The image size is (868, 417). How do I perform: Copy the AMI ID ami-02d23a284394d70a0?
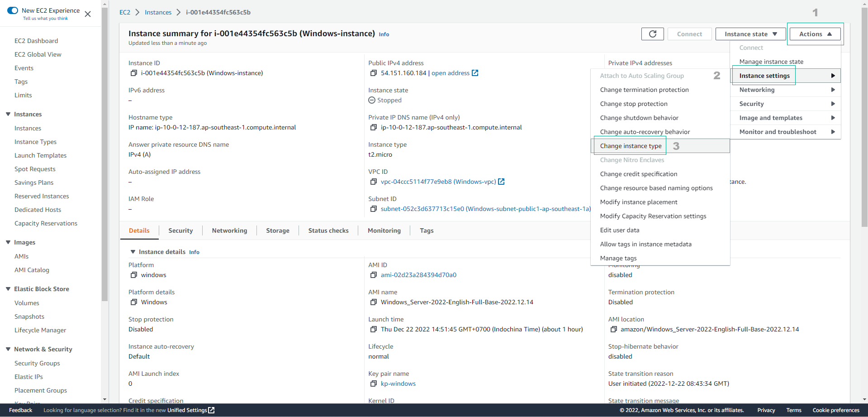coord(373,275)
